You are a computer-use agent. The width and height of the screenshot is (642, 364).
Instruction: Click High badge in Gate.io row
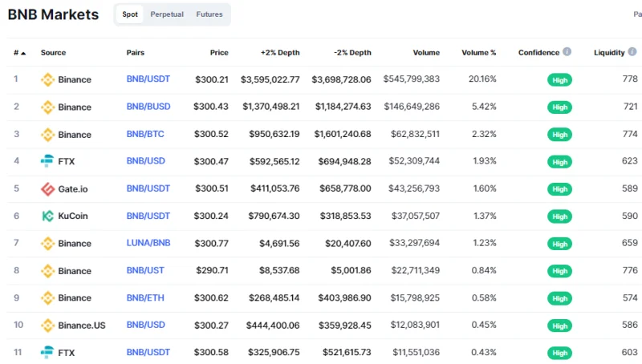tap(559, 189)
